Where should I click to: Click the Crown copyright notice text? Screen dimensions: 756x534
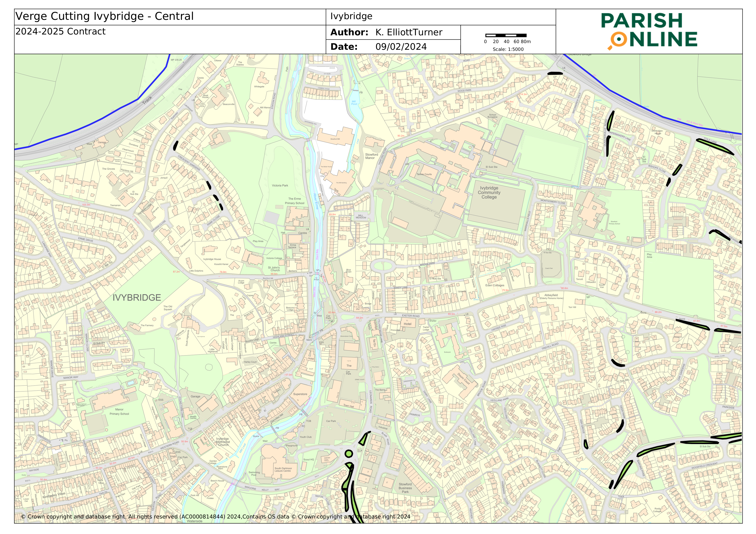(x=215, y=517)
